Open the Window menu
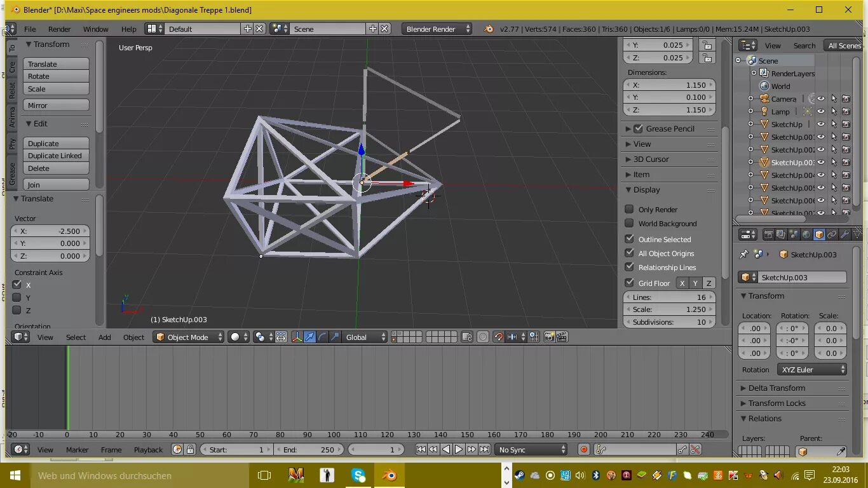The height and width of the screenshot is (488, 868). pos(96,29)
